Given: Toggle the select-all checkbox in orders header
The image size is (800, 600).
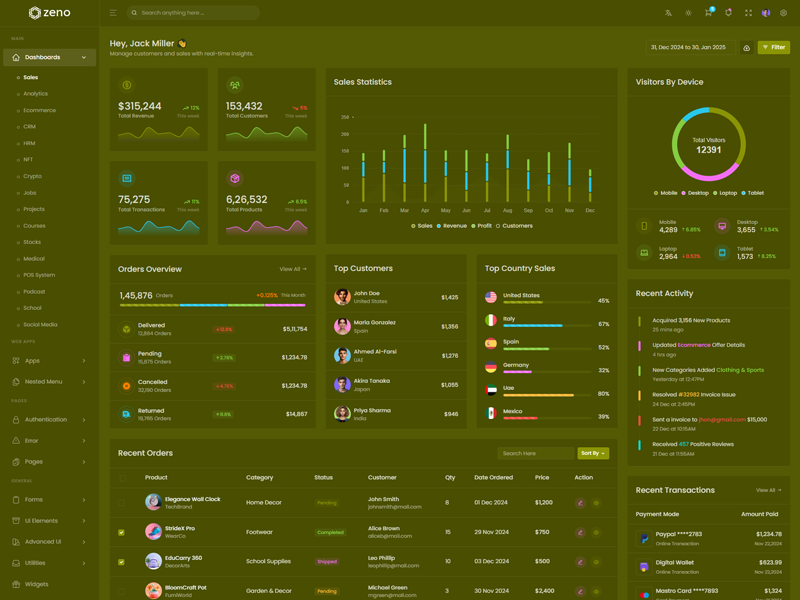Looking at the screenshot, I should pos(122,478).
